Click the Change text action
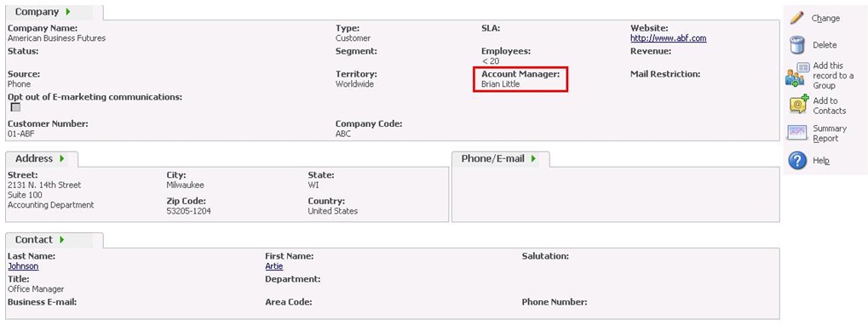Viewport: 868px width, 331px height. [825, 18]
